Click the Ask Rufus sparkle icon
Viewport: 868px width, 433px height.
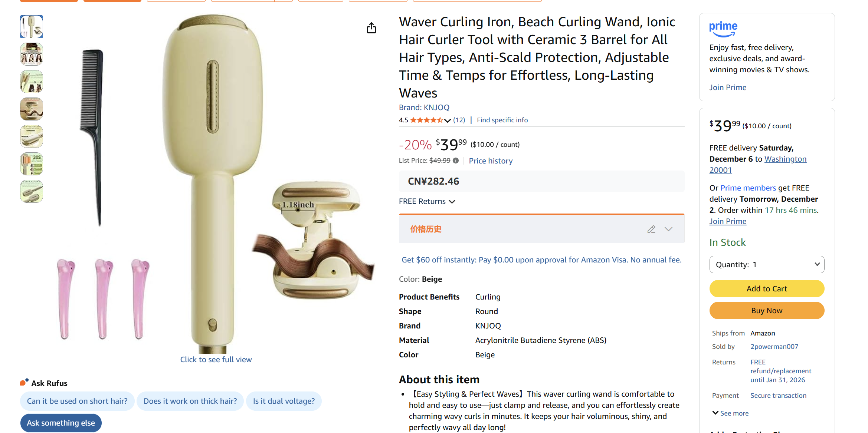point(24,382)
